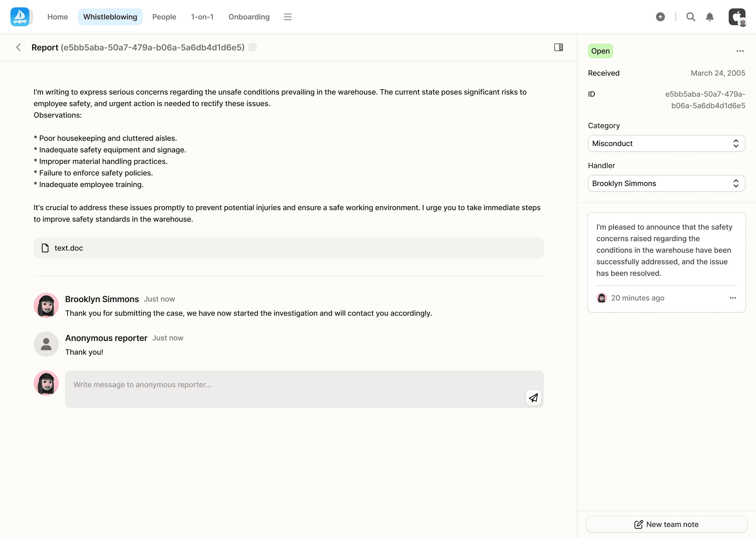Open team note three-dot menu
This screenshot has height=538, width=756.
pos(732,298)
